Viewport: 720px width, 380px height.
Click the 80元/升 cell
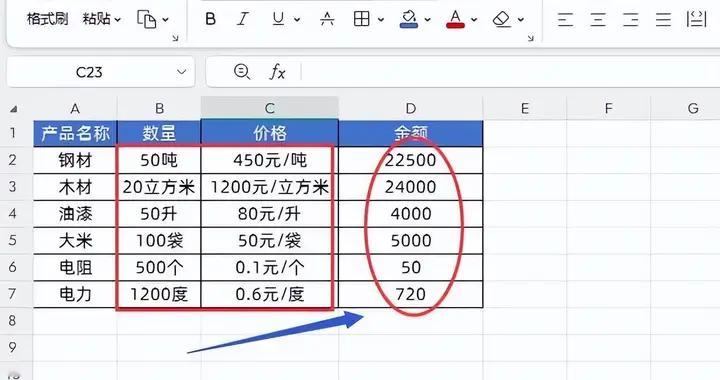pos(270,214)
